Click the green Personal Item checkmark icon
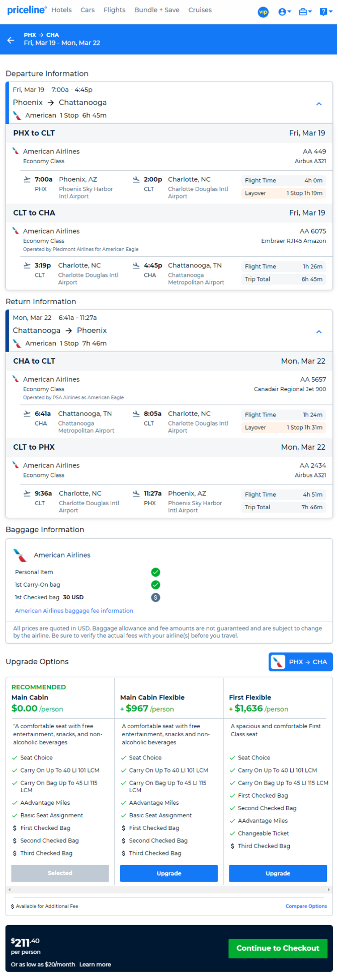The width and height of the screenshot is (337, 980). (x=156, y=572)
